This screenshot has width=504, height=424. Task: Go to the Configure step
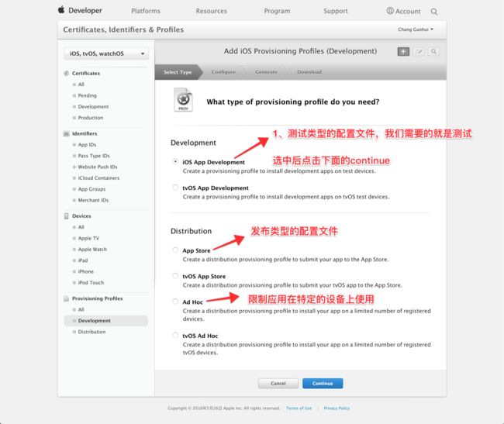[223, 72]
